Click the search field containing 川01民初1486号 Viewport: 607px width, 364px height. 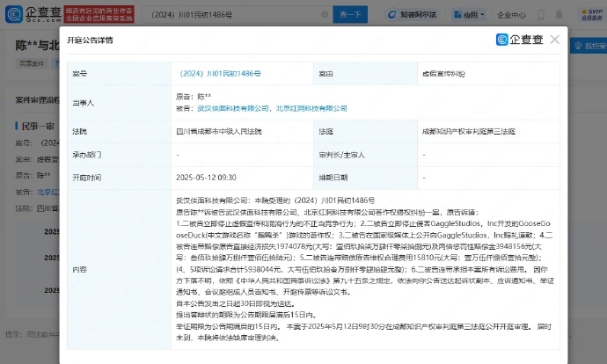[x=234, y=14]
